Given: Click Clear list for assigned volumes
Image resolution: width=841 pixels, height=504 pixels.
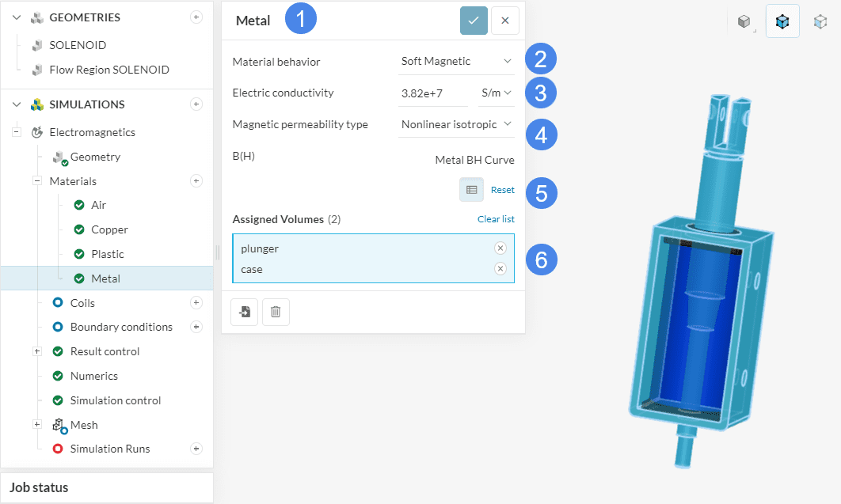Looking at the screenshot, I should click(x=496, y=219).
